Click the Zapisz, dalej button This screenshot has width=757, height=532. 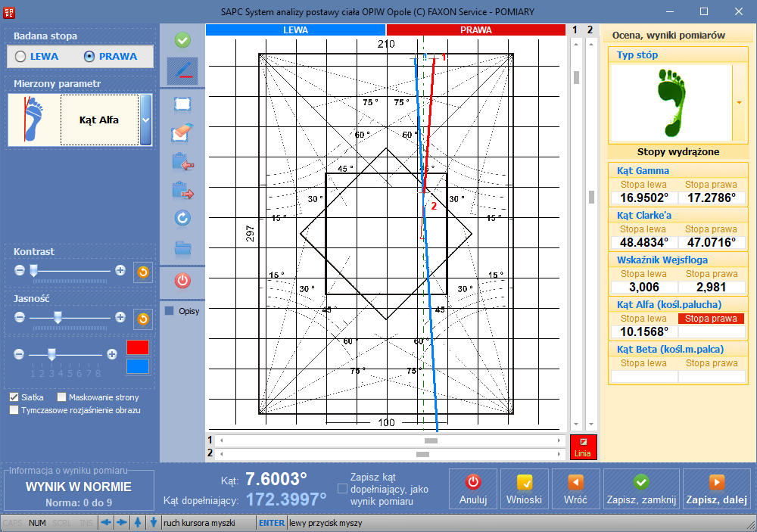point(716,489)
